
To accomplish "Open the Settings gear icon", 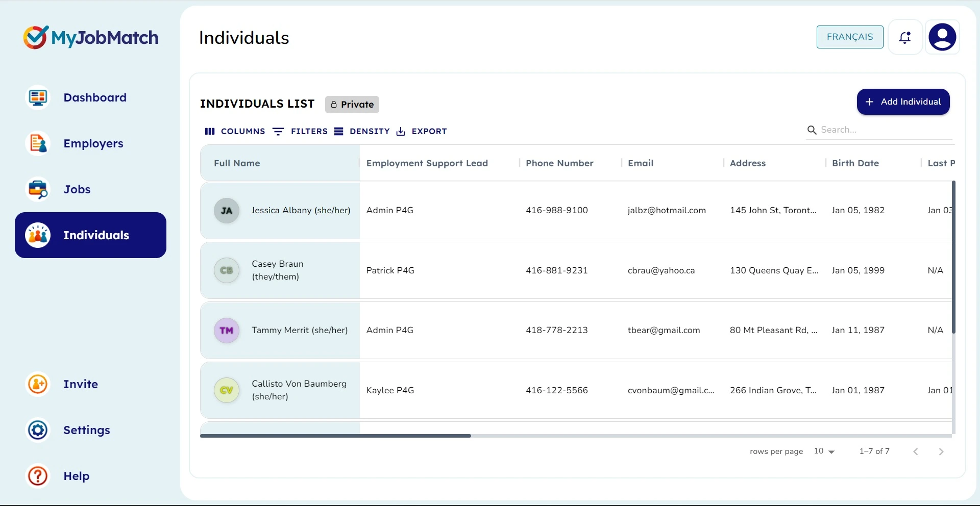I will click(x=38, y=430).
